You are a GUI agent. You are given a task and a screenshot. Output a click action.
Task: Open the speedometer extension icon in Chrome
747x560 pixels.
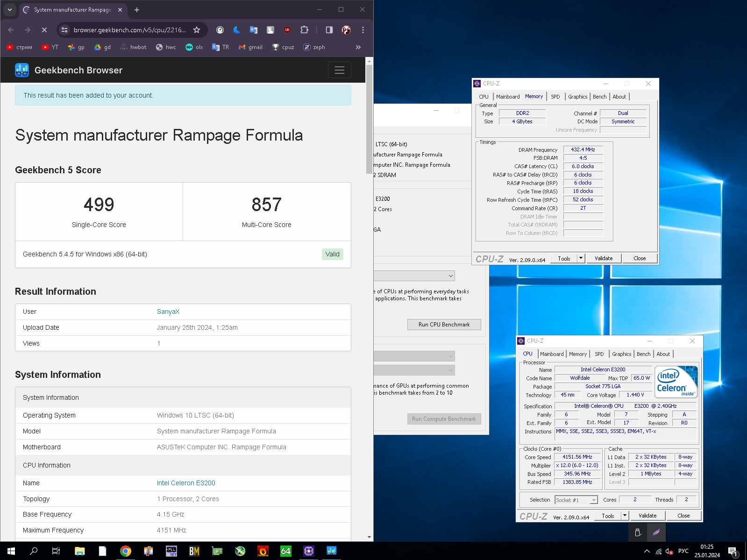click(x=220, y=30)
